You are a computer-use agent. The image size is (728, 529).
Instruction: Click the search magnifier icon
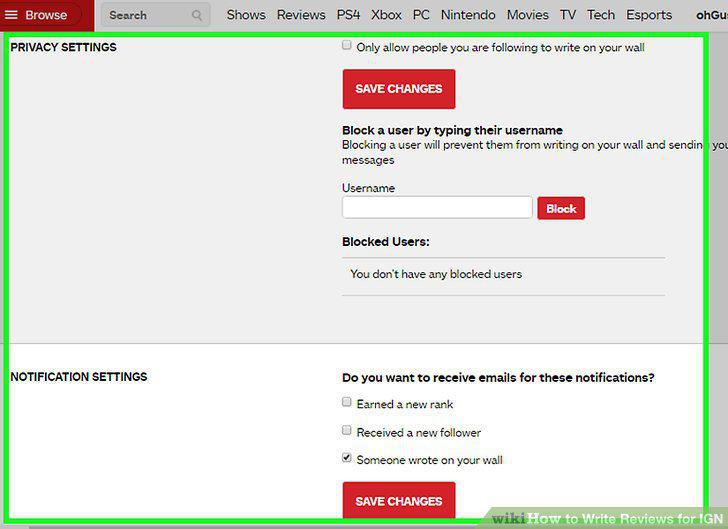[x=197, y=15]
